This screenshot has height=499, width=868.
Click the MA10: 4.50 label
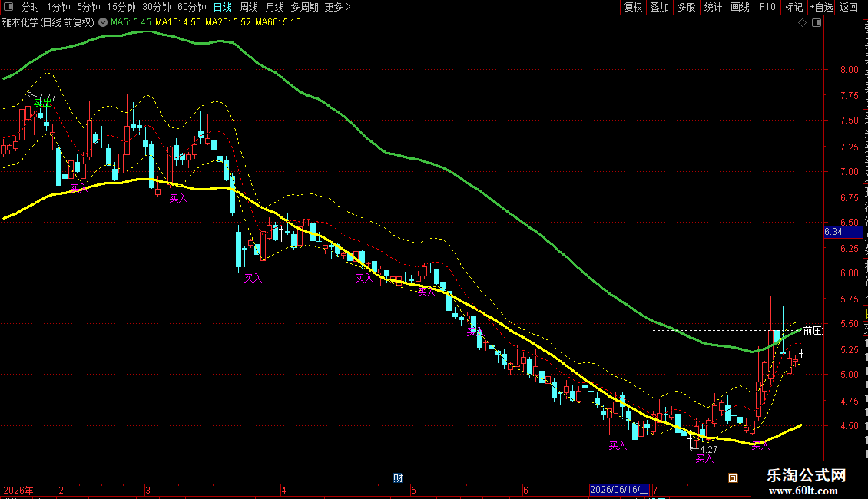click(178, 22)
